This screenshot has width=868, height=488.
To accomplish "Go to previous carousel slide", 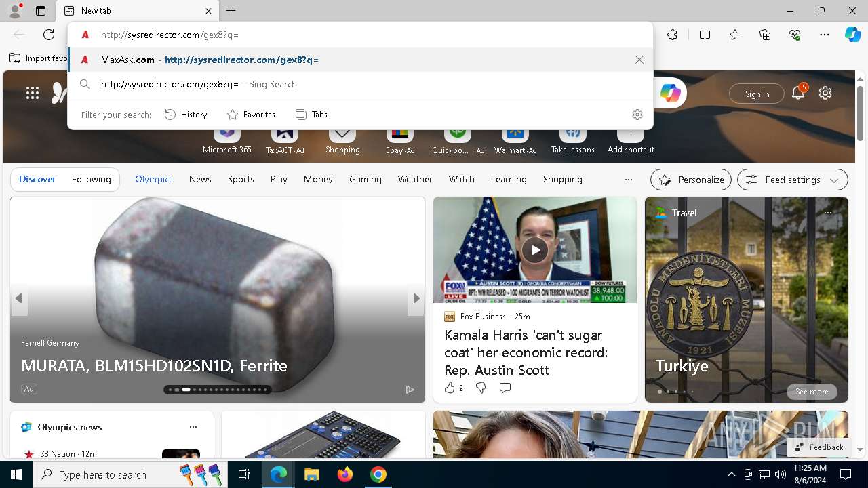I will (x=19, y=298).
